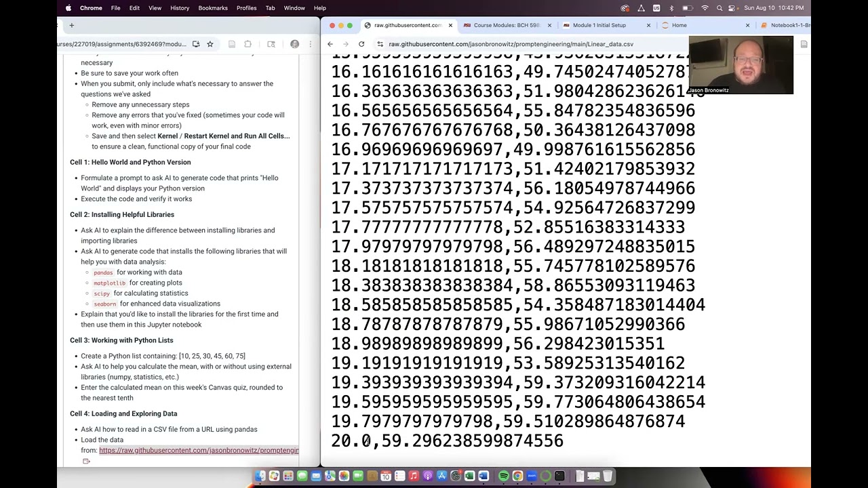Image resolution: width=868 pixels, height=488 pixels.
Task: Click heading Cell 2: Installing Helpful Libraries
Action: tap(122, 214)
